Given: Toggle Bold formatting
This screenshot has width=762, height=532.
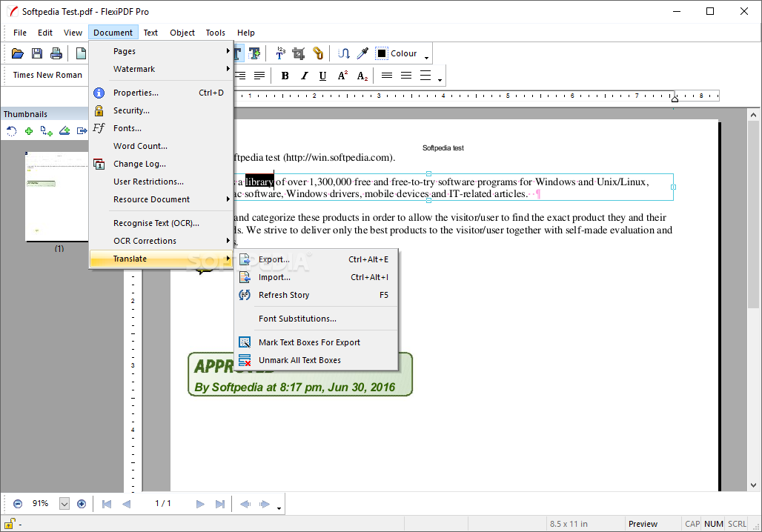Looking at the screenshot, I should click(285, 76).
